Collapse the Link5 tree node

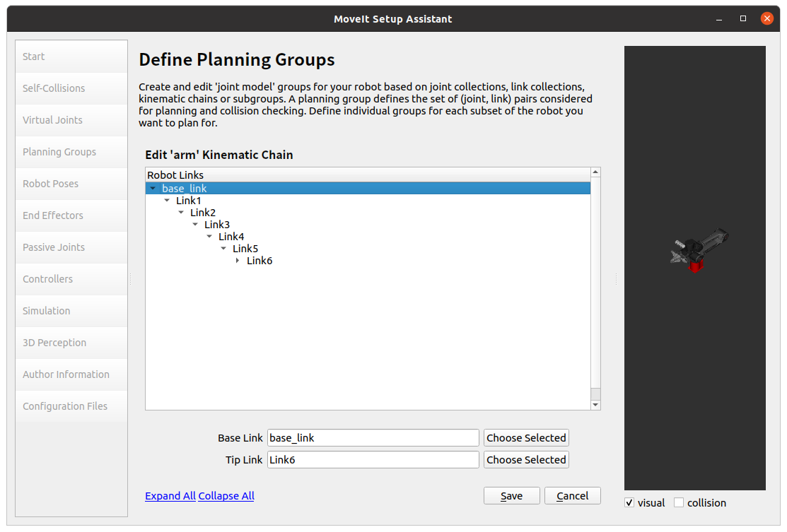[223, 249]
